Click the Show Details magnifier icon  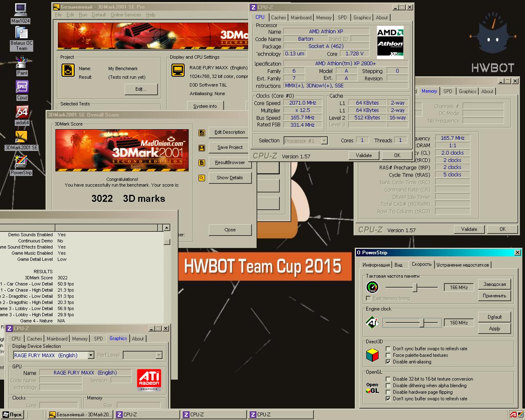[202, 178]
